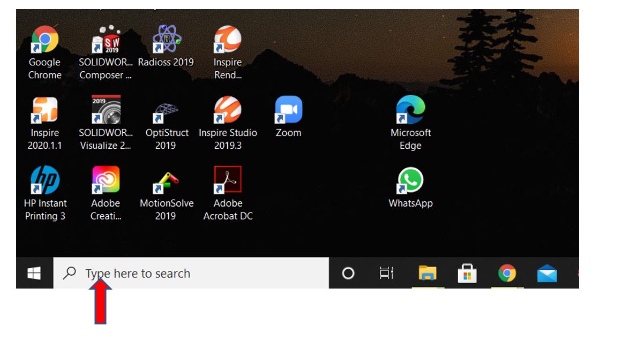Open File Explorer from the taskbar
The width and height of the screenshot is (644, 341).
tap(428, 274)
